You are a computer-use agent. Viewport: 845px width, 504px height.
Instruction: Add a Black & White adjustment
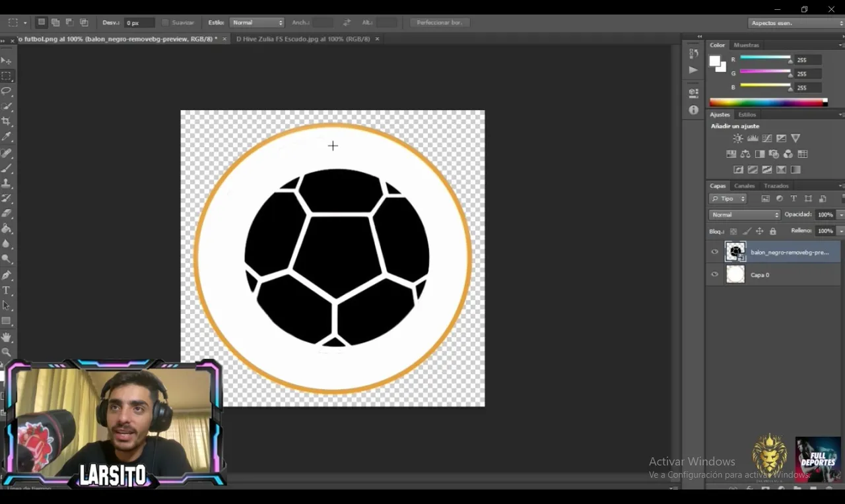pyautogui.click(x=760, y=154)
